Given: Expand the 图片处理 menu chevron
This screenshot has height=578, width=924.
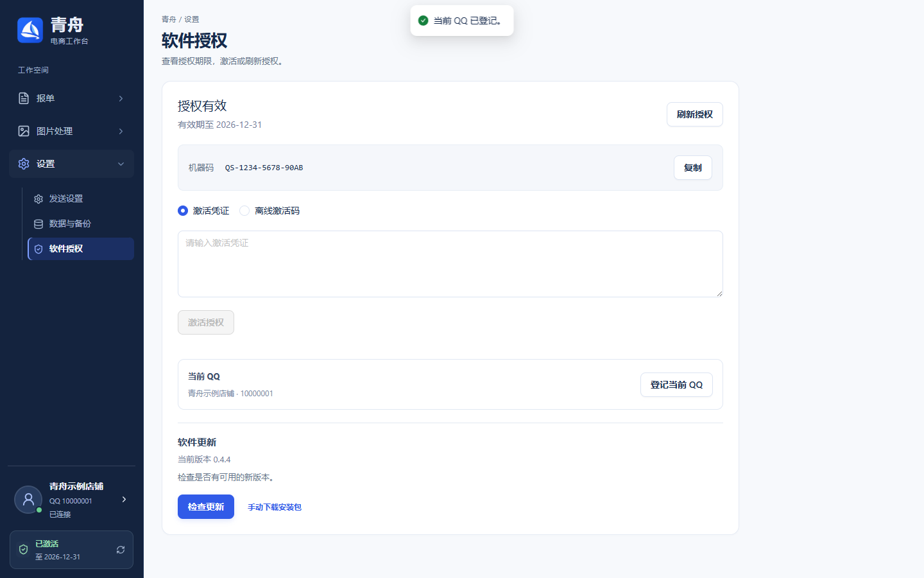Looking at the screenshot, I should (121, 131).
